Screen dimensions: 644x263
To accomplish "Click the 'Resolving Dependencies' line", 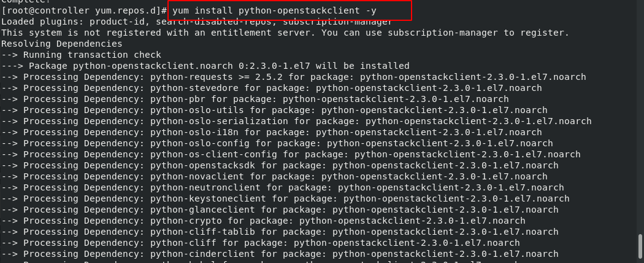I will coord(61,44).
